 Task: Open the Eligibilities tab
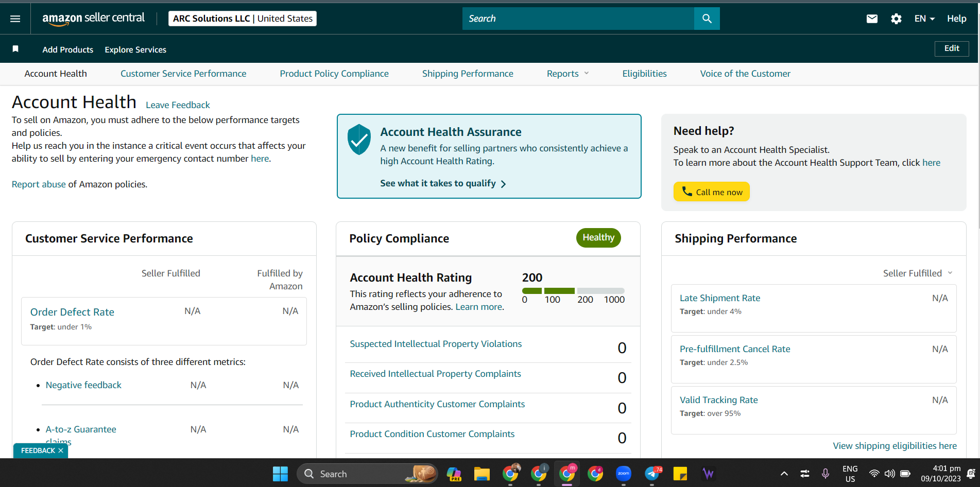click(x=644, y=74)
